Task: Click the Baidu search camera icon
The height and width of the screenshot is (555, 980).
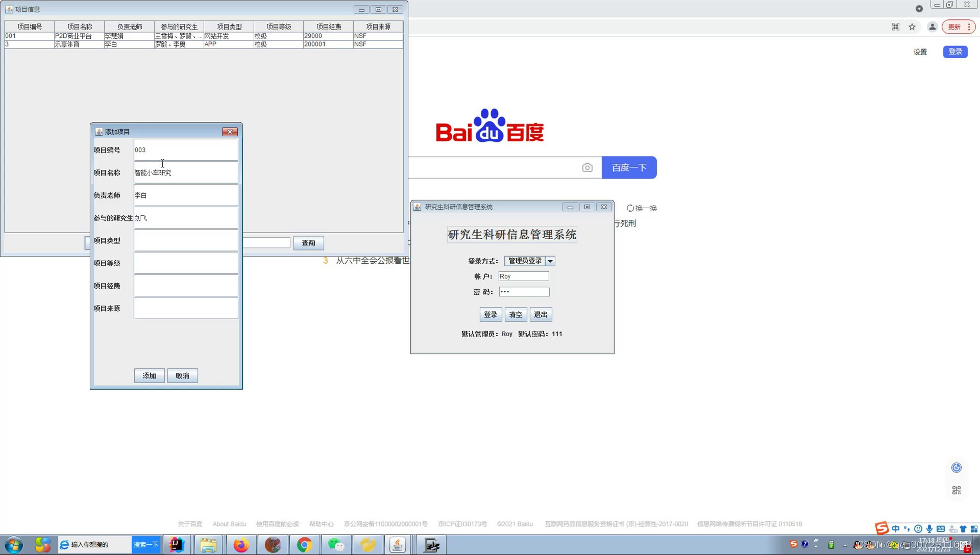Action: click(586, 167)
